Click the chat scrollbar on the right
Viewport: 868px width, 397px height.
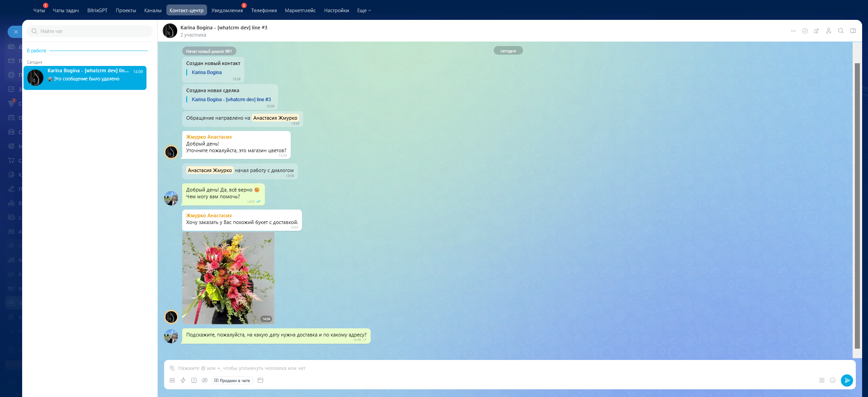coord(857,206)
